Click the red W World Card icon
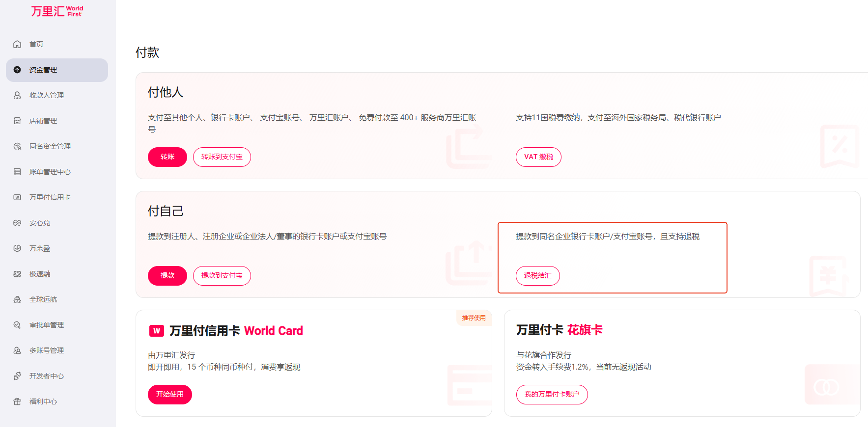 point(156,331)
